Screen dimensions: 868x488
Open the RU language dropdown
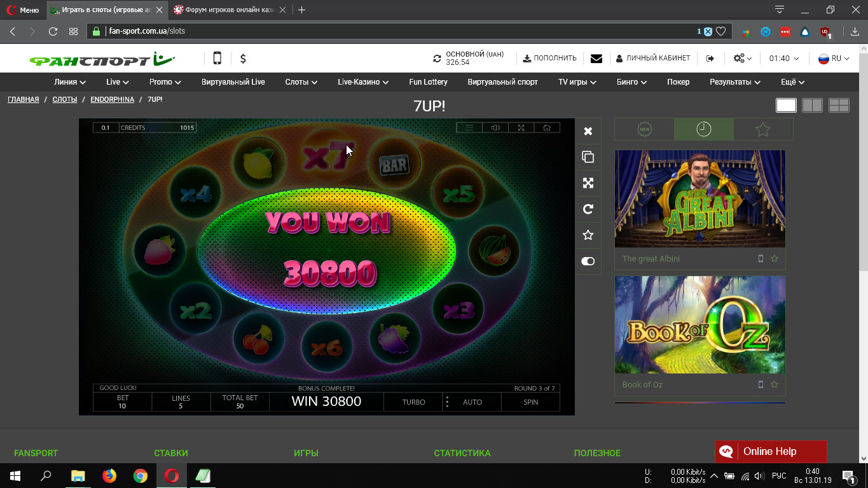(x=834, y=59)
